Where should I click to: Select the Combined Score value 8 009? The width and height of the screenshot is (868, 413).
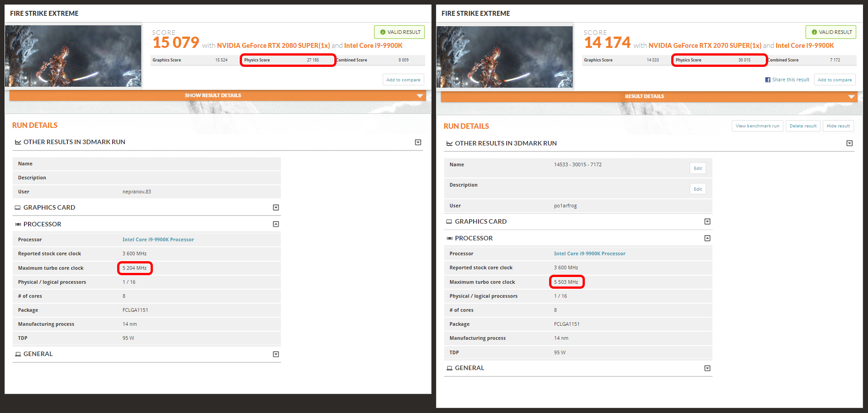pyautogui.click(x=403, y=60)
